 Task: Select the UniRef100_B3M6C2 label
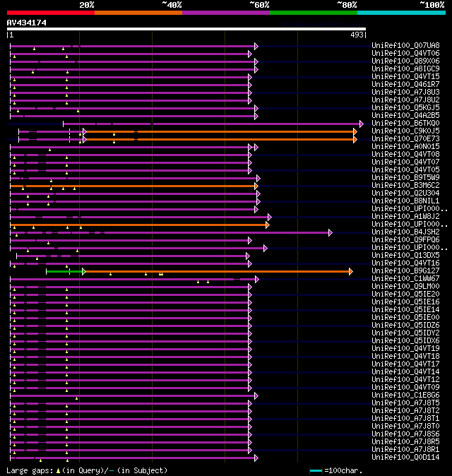click(x=405, y=186)
